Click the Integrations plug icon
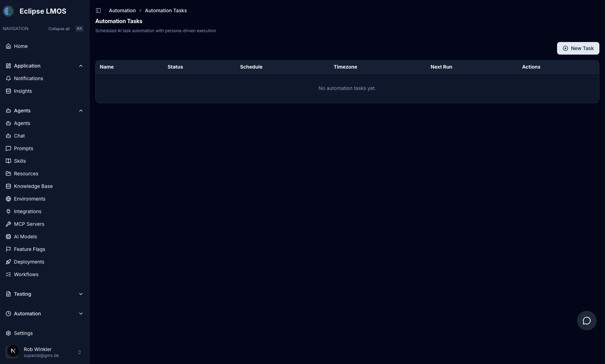Image resolution: width=605 pixels, height=364 pixels. click(8, 211)
